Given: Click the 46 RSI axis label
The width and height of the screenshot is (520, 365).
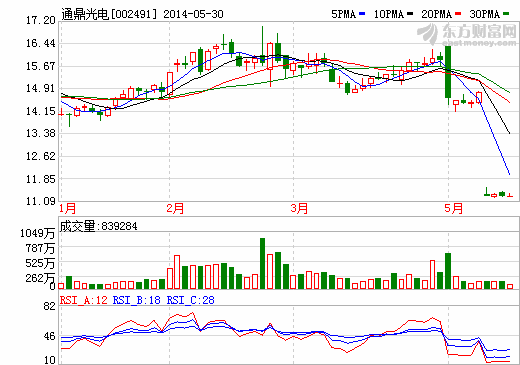Looking at the screenshot, I should pos(49,336).
